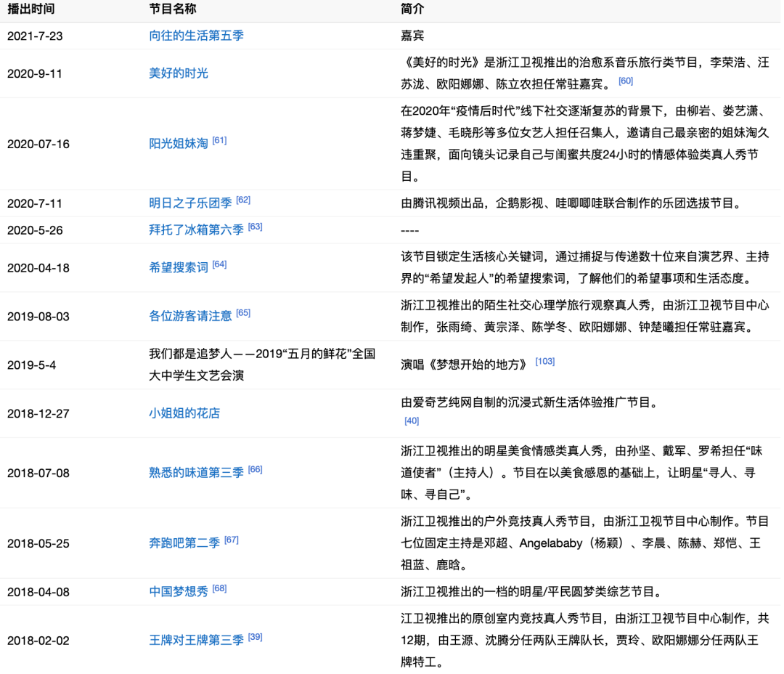Screen dimensions: 784x674
Task: Open the 熟悉的味道第三季 link
Action: (196, 473)
